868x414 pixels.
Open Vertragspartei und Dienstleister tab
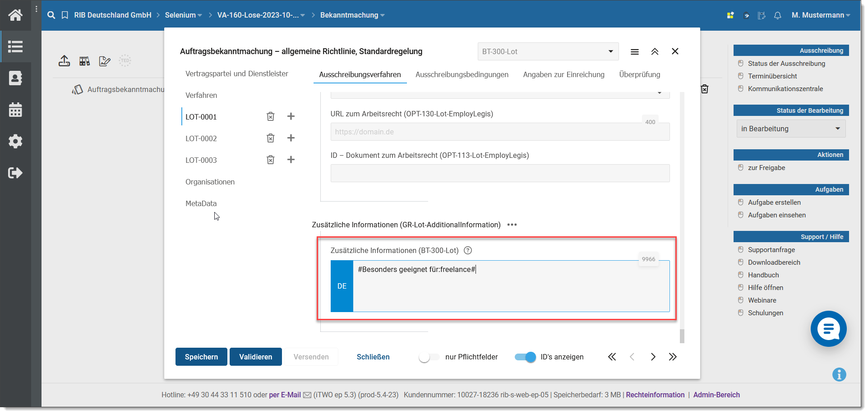[x=237, y=74]
